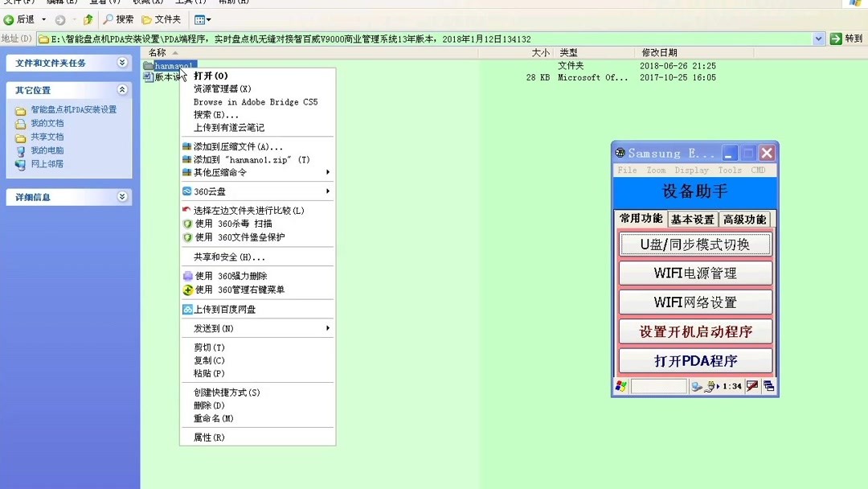This screenshot has width=868, height=489.
Task: Click the red flag icon near emulator clock
Action: [753, 386]
